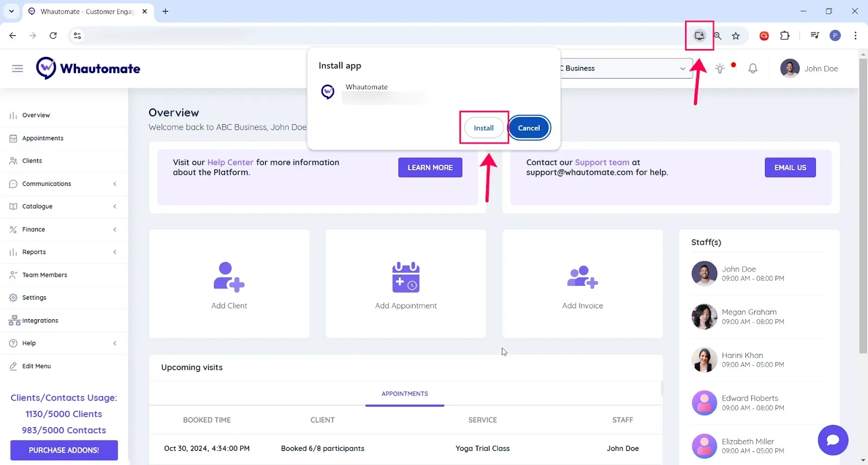Screen dimensions: 868x465
Task: Open the Help Center link
Action: 230,162
